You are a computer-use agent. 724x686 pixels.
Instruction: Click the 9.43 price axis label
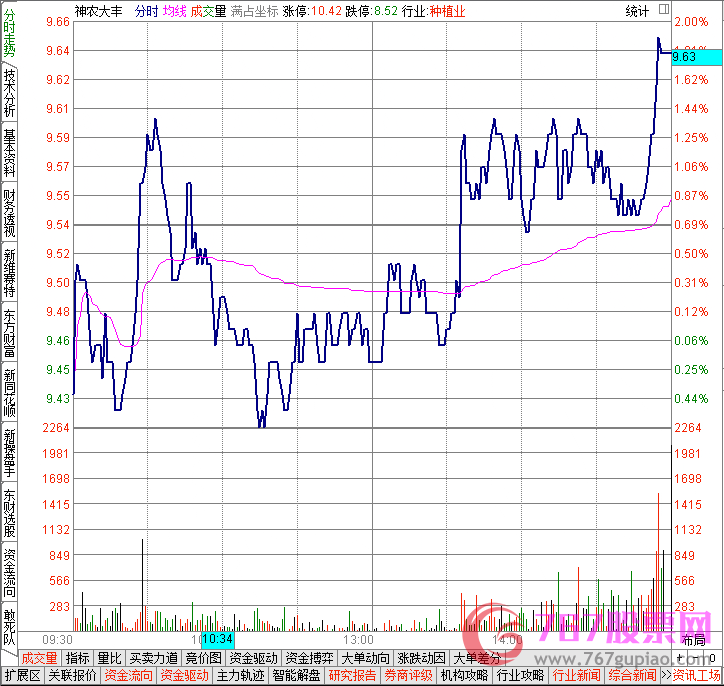(x=58, y=398)
